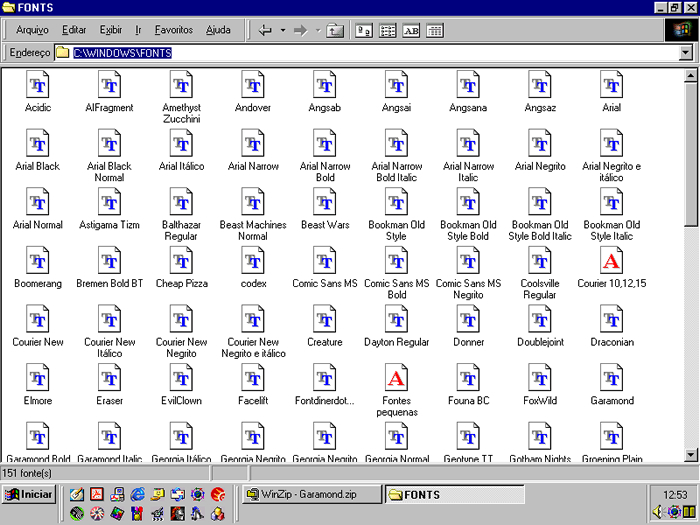
Task: Click the FONTS taskbar button
Action: coord(454,495)
